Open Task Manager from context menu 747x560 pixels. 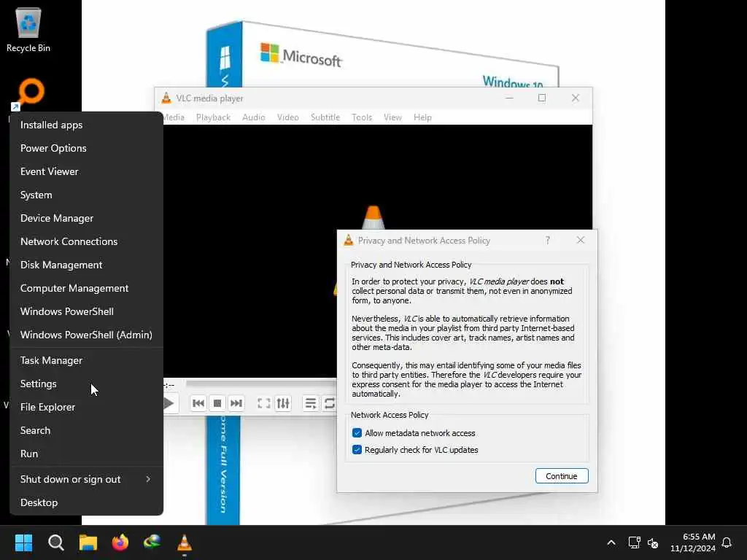pyautogui.click(x=86, y=360)
